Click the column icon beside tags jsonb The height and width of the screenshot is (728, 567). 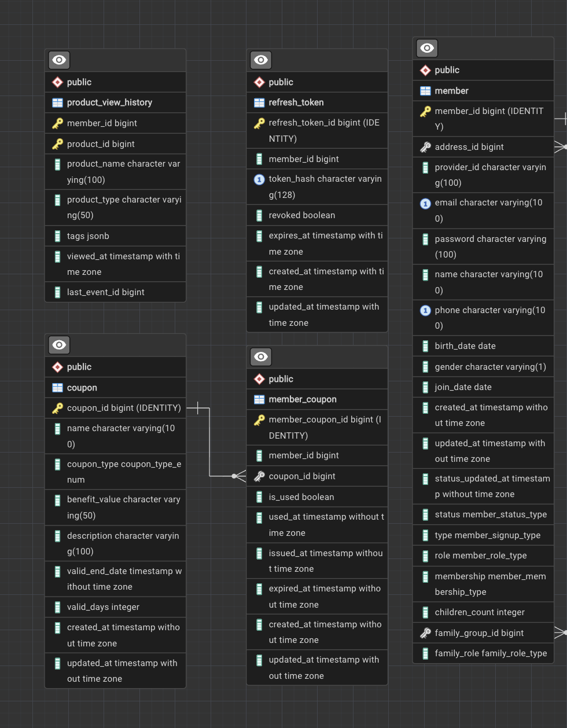coord(57,236)
